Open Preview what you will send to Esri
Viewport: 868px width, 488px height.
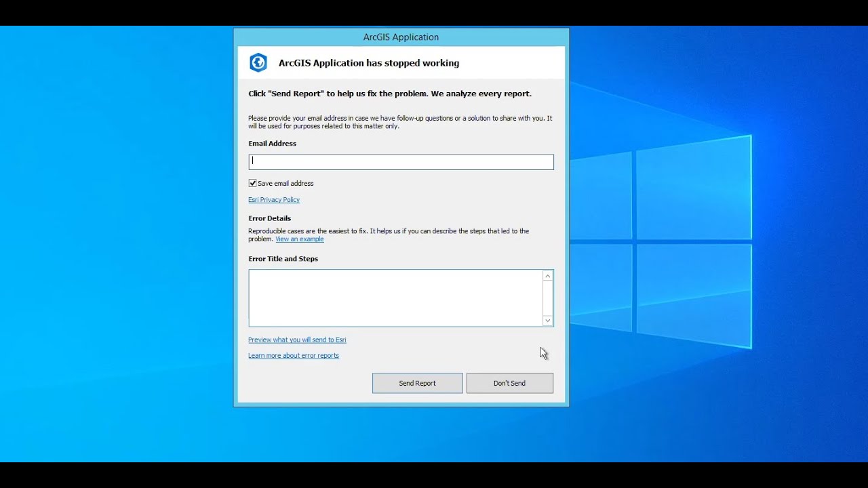[x=297, y=340]
